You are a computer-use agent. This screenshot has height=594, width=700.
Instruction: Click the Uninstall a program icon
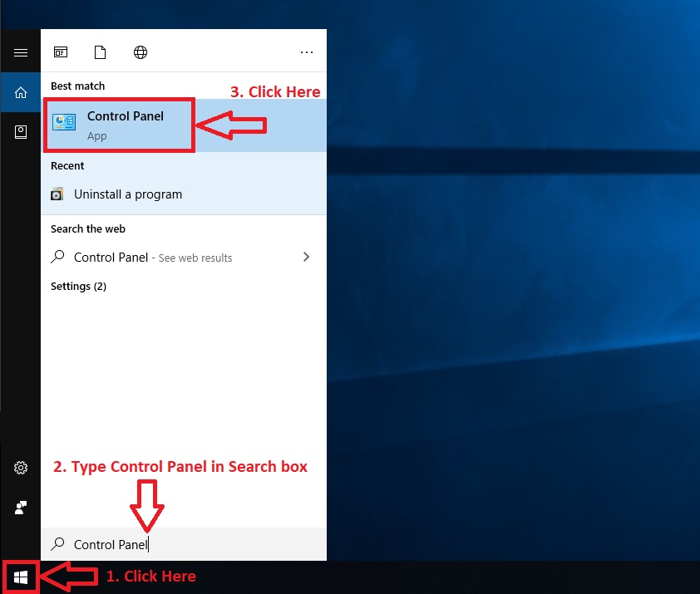(57, 194)
